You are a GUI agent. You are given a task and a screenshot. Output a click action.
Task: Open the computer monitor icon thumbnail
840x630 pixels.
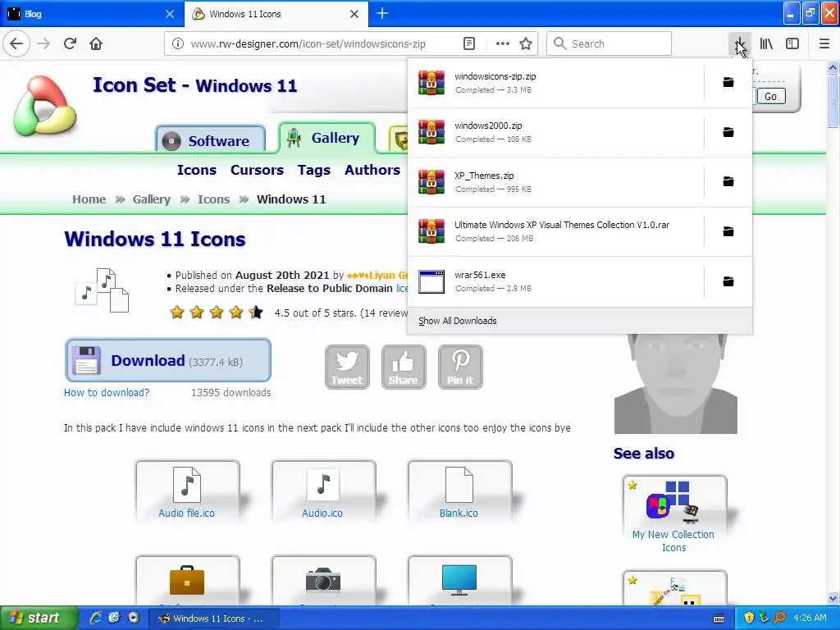[x=459, y=581]
